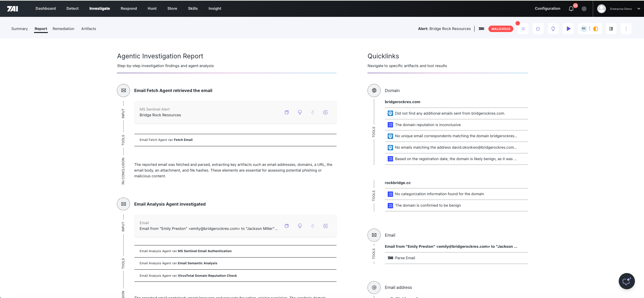Screen dimensions: 644x298
Task: Click the 7AI logo in the top bar
Action: [12, 8]
